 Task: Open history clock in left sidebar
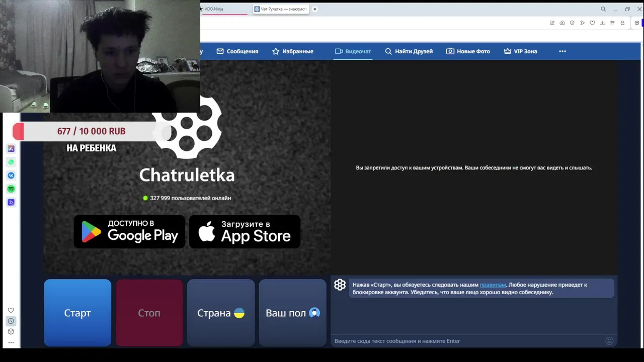(11, 321)
